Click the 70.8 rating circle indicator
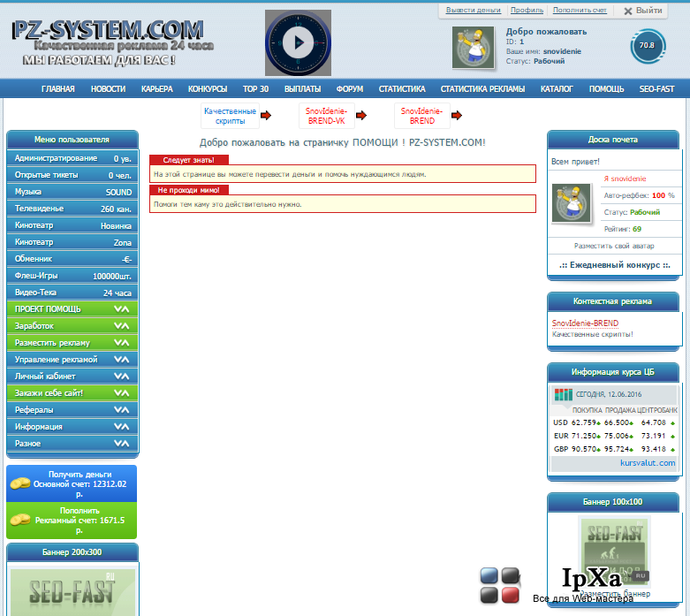The width and height of the screenshot is (690, 616). click(648, 45)
